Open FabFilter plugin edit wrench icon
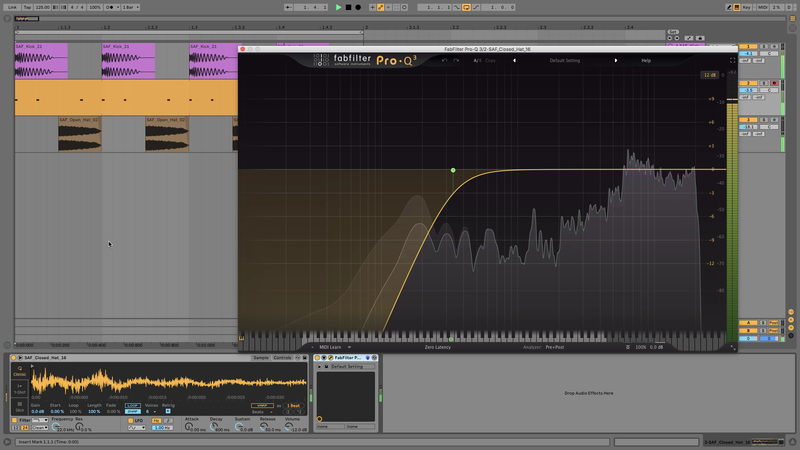 330,358
